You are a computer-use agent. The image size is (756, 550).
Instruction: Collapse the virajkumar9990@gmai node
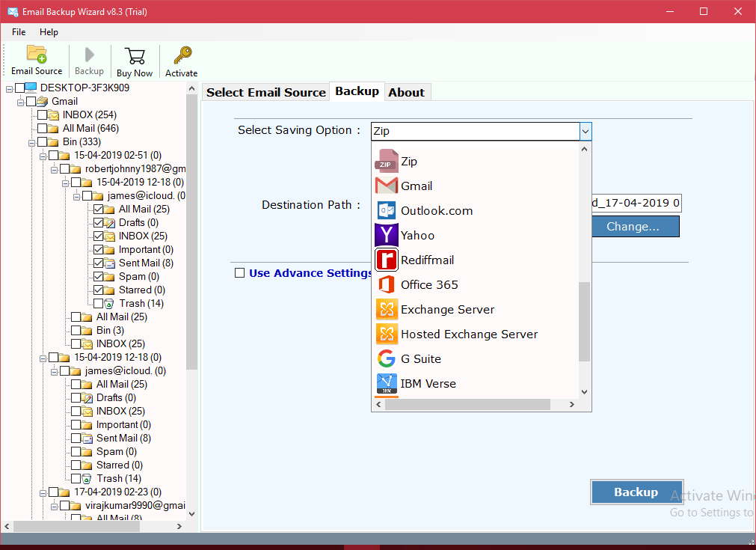(54, 507)
